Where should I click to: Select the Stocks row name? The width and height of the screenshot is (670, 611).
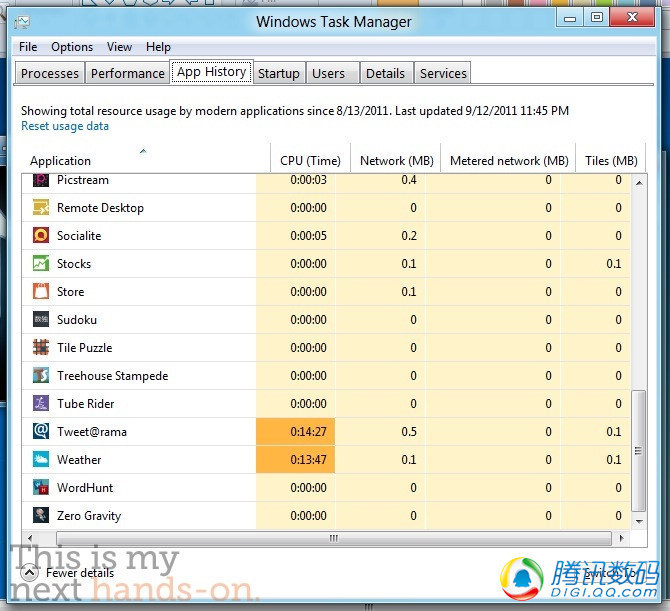coord(74,264)
